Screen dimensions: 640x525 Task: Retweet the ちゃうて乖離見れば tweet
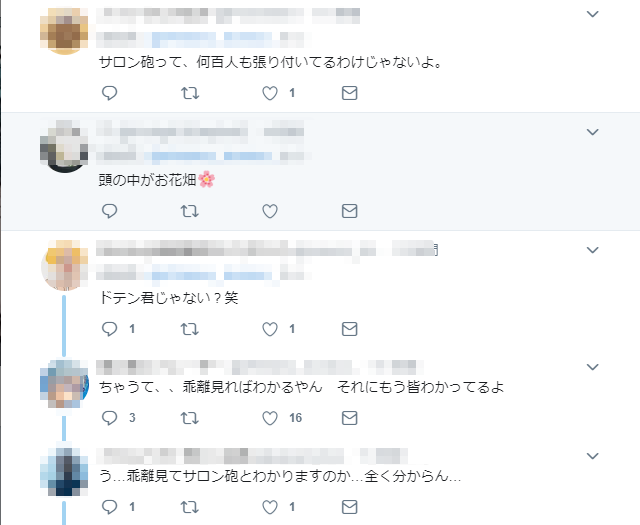(190, 418)
